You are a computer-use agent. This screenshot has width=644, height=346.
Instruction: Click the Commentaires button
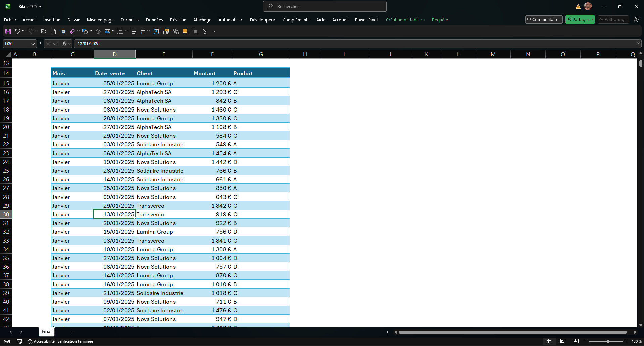click(544, 20)
